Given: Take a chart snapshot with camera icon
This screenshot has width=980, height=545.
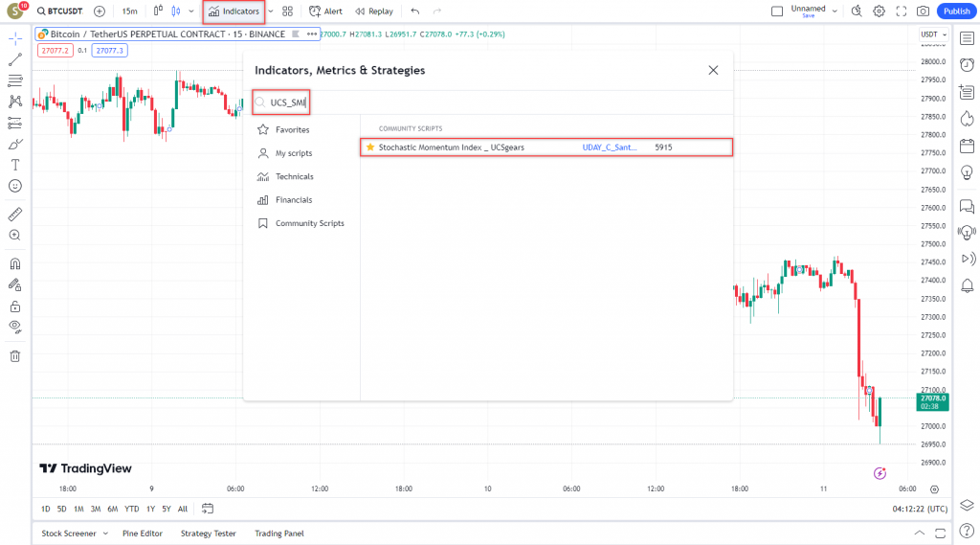Looking at the screenshot, I should (923, 11).
